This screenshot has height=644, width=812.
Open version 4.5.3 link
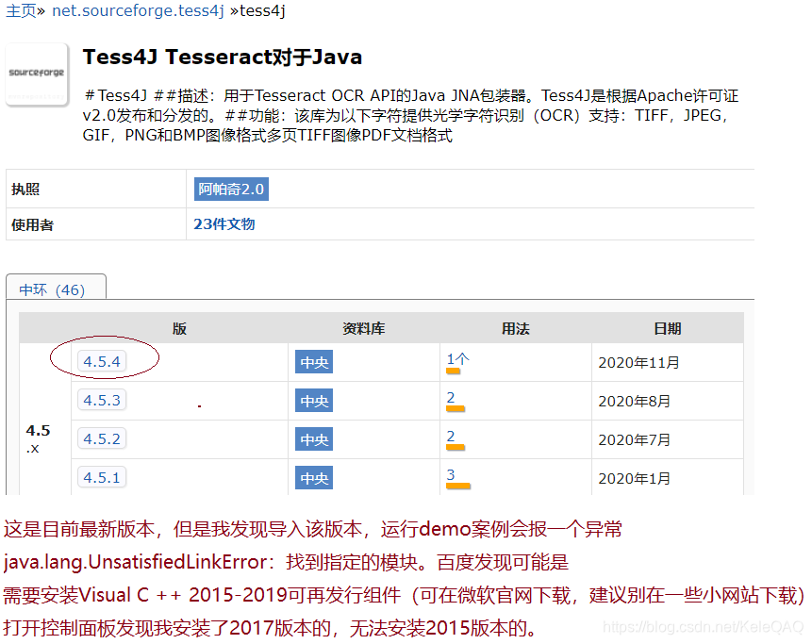coord(102,400)
